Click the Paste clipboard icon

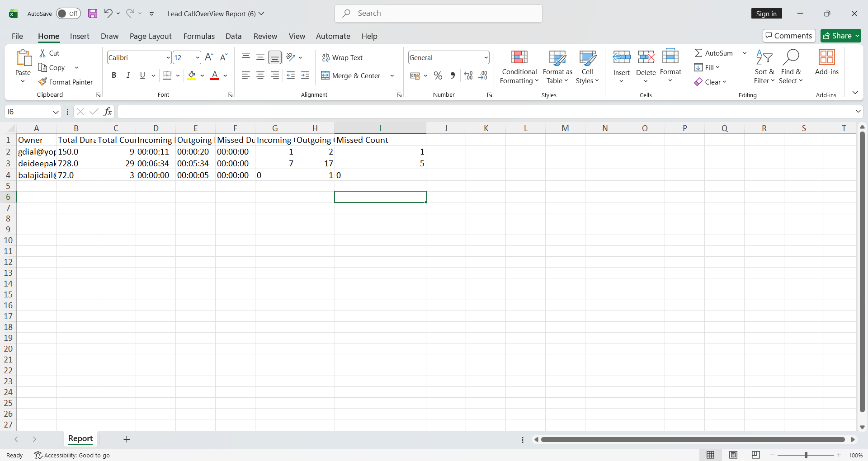23,58
